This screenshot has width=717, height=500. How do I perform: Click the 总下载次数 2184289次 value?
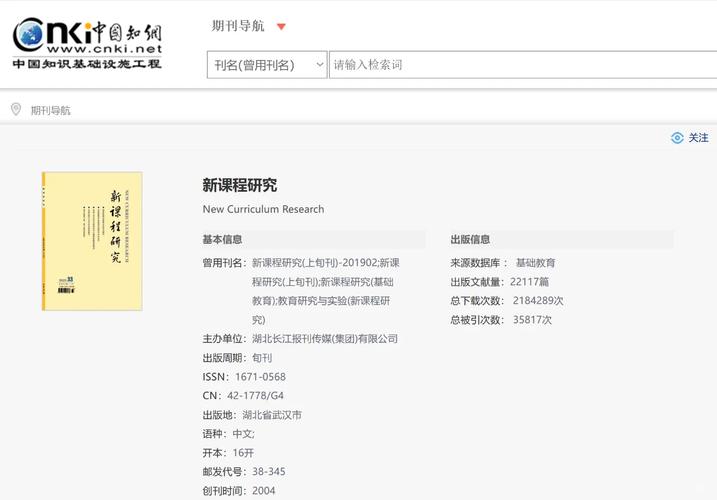[538, 301]
